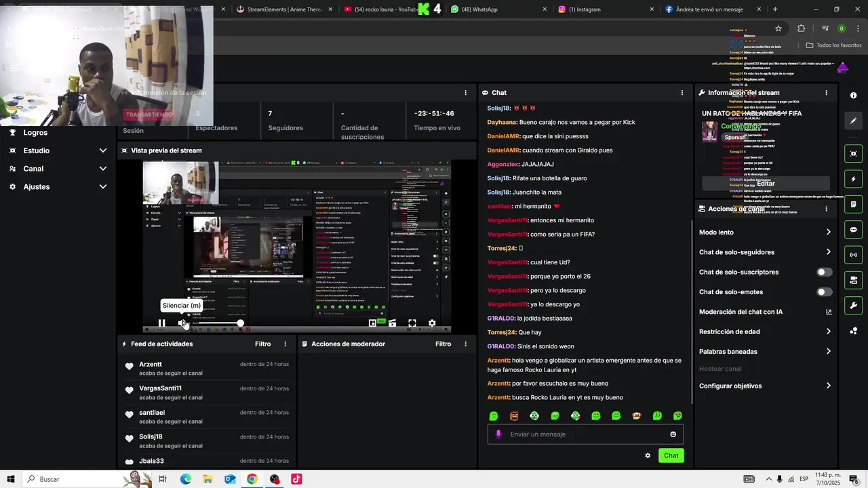Open chat settings gear beside Chat button
Image resolution: width=868 pixels, height=488 pixels.
click(648, 455)
